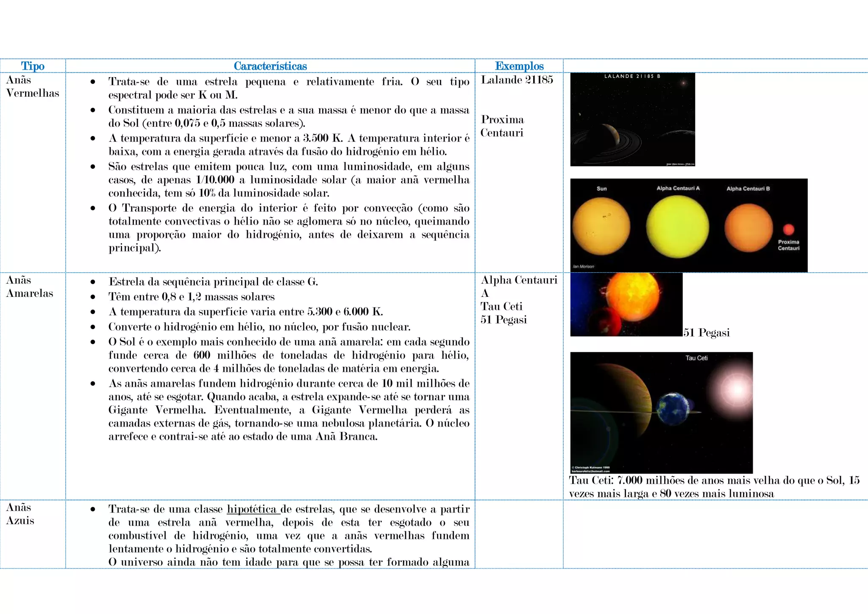Click the Lalande 21185 example text
868x614 pixels.
(x=517, y=80)
